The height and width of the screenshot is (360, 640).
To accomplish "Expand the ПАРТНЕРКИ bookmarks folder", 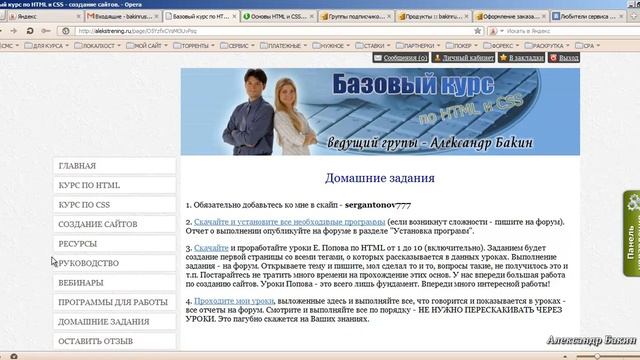I will pos(418,46).
